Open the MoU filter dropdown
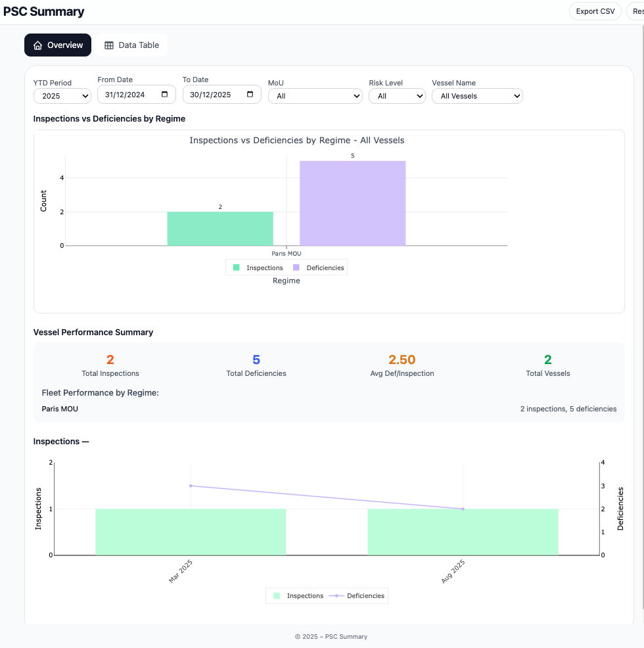This screenshot has height=648, width=644. (315, 95)
